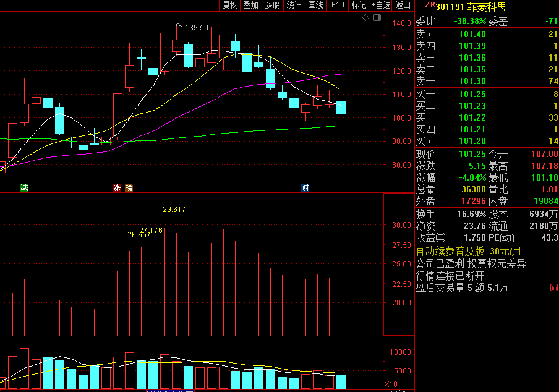The width and height of the screenshot is (559, 392).
Task: Click the 盘后交易量 5 额 5.1万 line
Action: pos(462,288)
